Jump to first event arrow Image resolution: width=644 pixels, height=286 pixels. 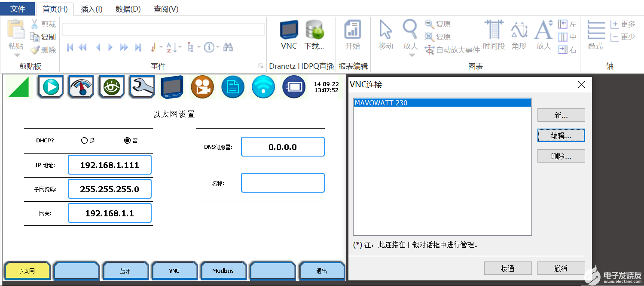(70, 47)
